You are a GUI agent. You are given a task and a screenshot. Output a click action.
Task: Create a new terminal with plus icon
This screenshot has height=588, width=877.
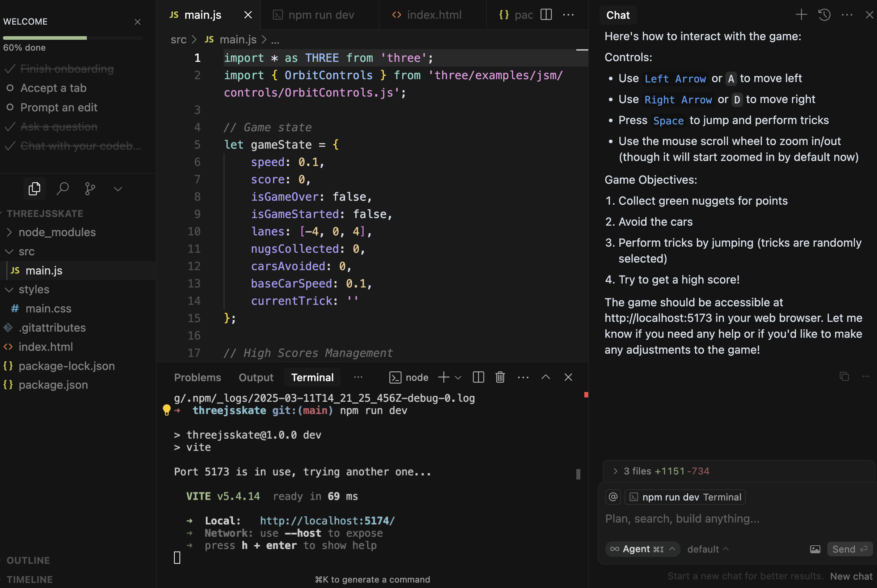pyautogui.click(x=444, y=377)
